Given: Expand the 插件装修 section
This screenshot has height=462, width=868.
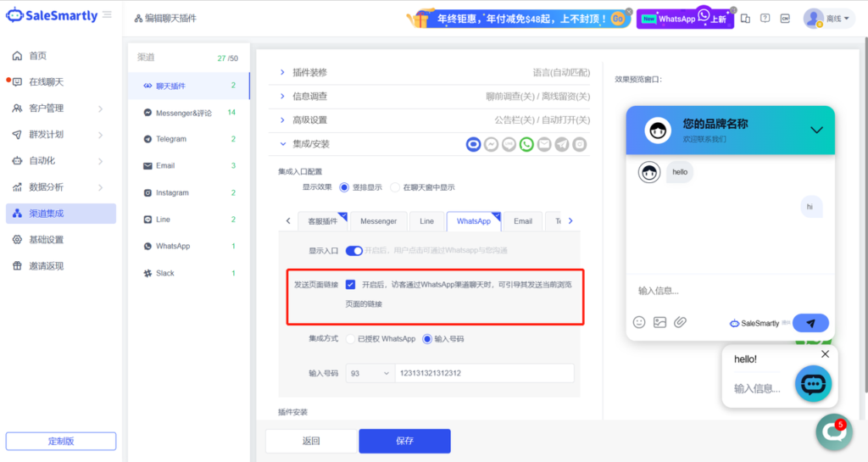Looking at the screenshot, I should pyautogui.click(x=283, y=73).
